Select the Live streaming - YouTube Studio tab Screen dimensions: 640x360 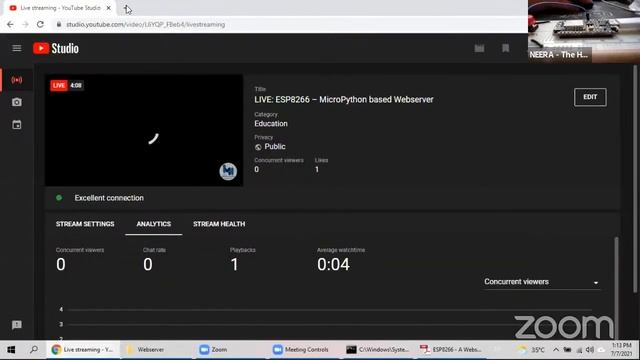(60, 8)
